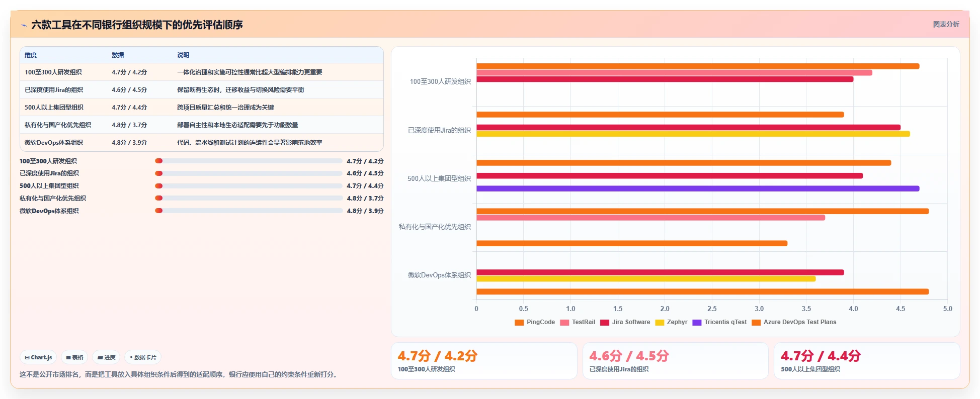Toggle TestRail legend item
The width and height of the screenshot is (980, 399).
(x=578, y=322)
